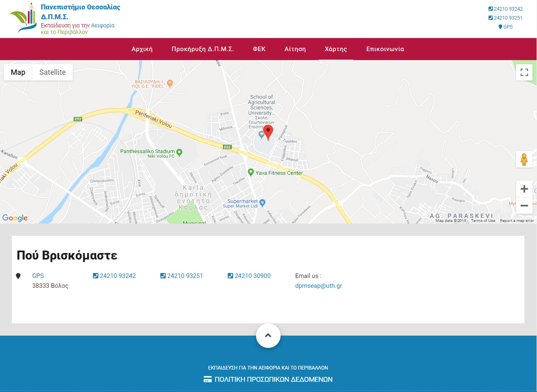The width and height of the screenshot is (537, 392).
Task: Zoom out with the map minus button
Action: point(524,206)
